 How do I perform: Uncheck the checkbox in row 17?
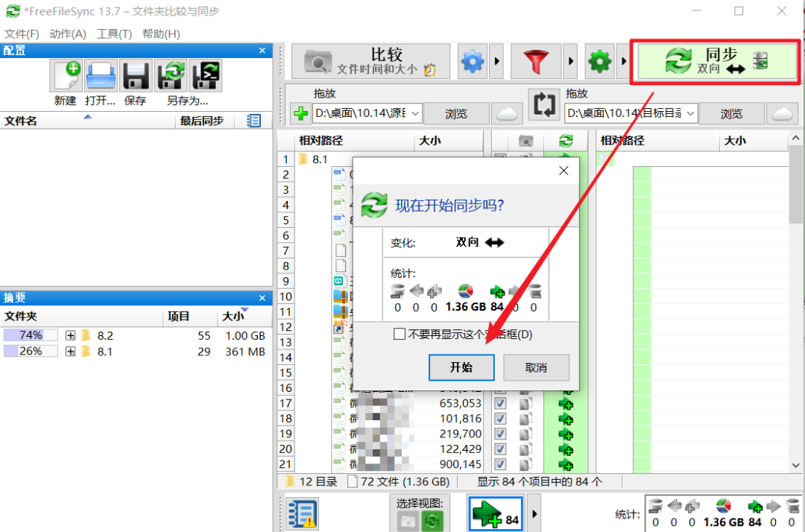click(500, 403)
